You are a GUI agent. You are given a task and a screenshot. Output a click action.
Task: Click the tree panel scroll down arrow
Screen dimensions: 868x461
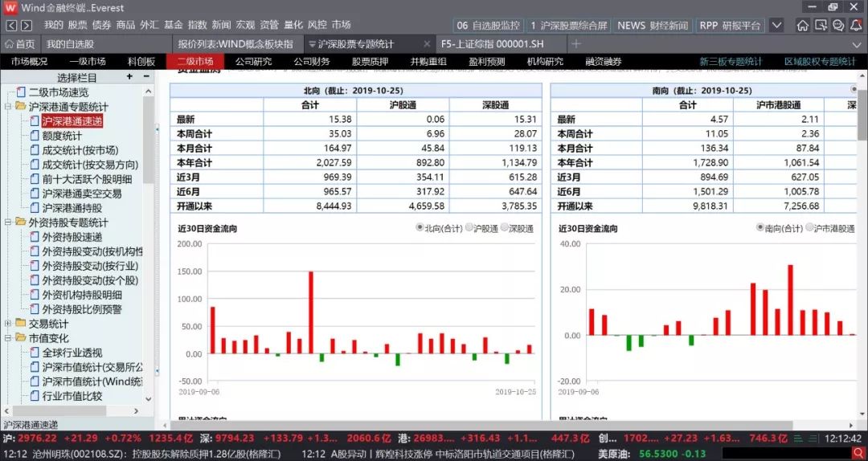point(148,398)
